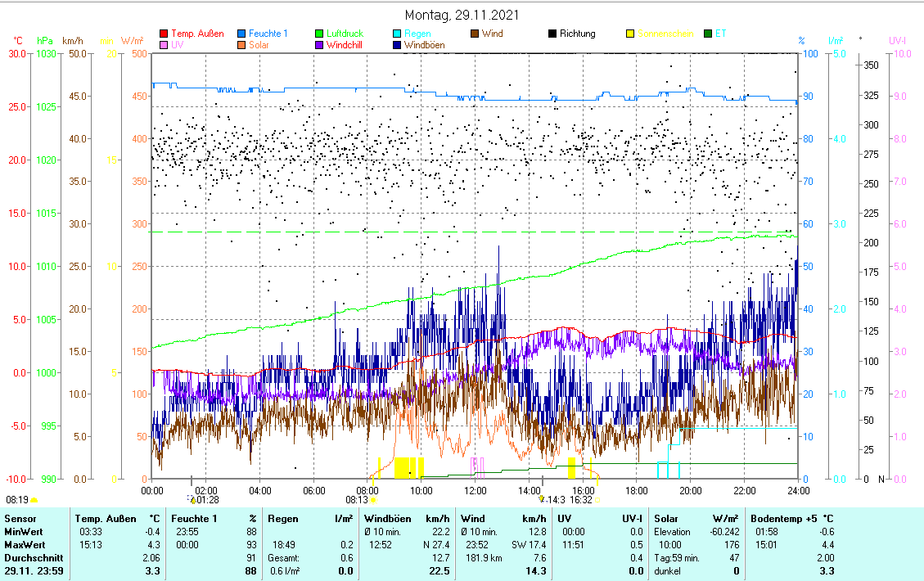Image resolution: width=924 pixels, height=581 pixels.
Task: Click the MaxWert row label
Action: [x=25, y=544]
